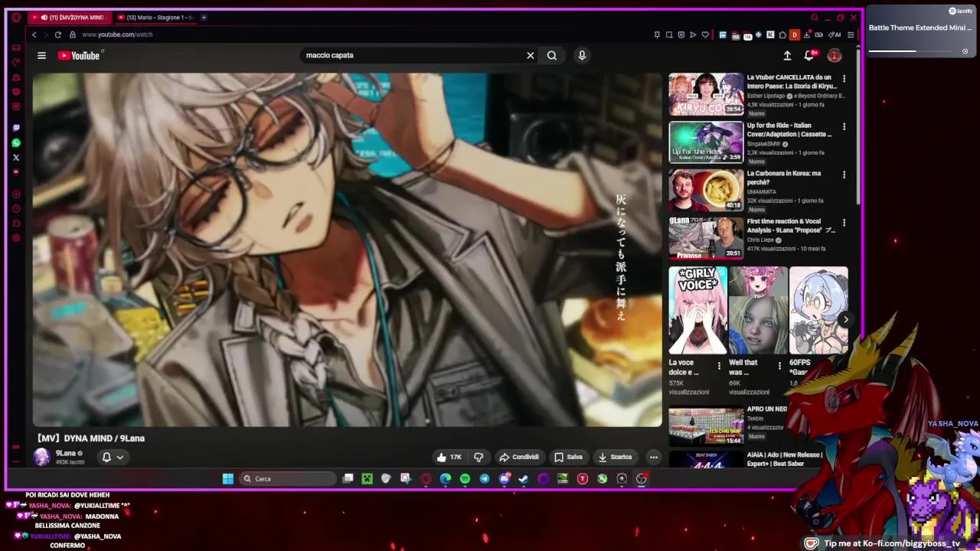980x551 pixels.
Task: Click the Salva save button
Action: click(x=569, y=457)
